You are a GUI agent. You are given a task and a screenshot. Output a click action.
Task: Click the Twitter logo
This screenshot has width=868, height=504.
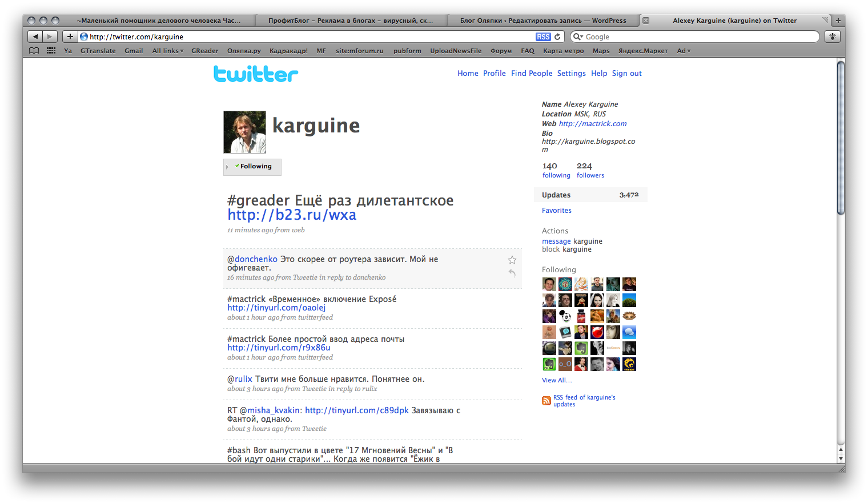pyautogui.click(x=256, y=74)
